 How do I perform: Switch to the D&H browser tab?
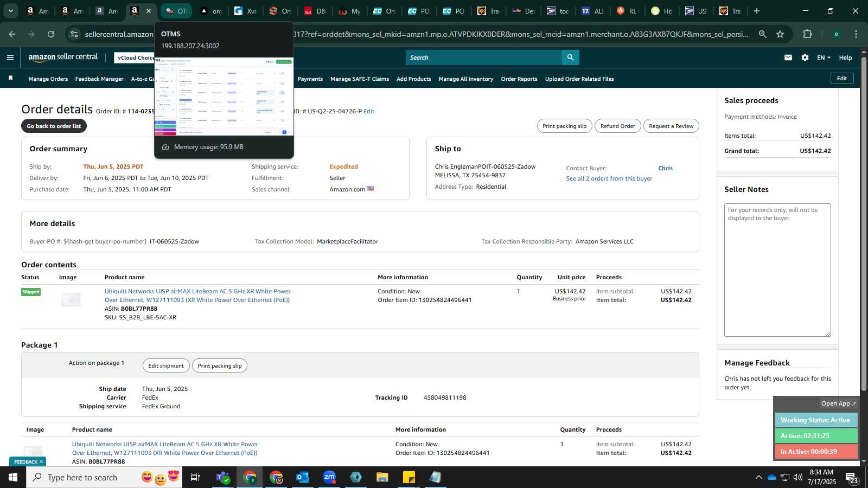point(315,11)
